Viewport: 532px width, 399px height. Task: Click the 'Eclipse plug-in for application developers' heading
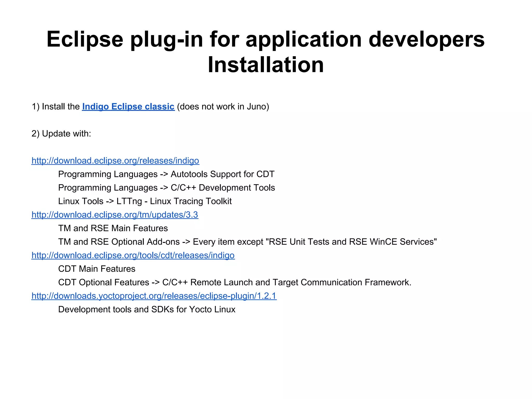coord(265,39)
